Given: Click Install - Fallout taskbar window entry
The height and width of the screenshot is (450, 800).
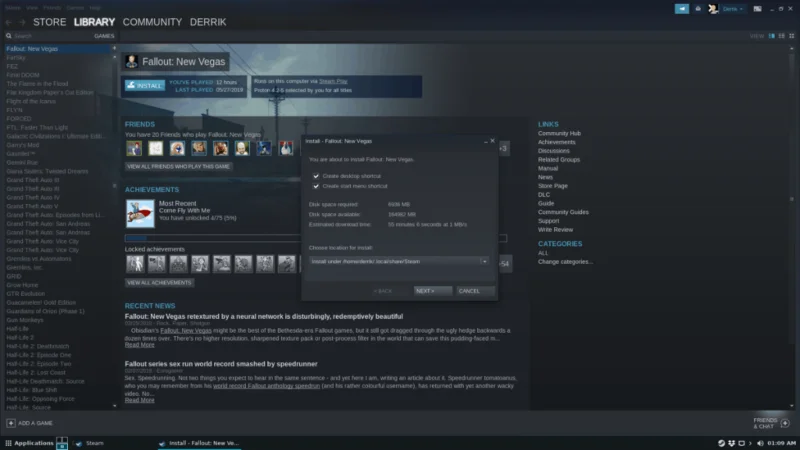Looking at the screenshot, I should pos(199,443).
